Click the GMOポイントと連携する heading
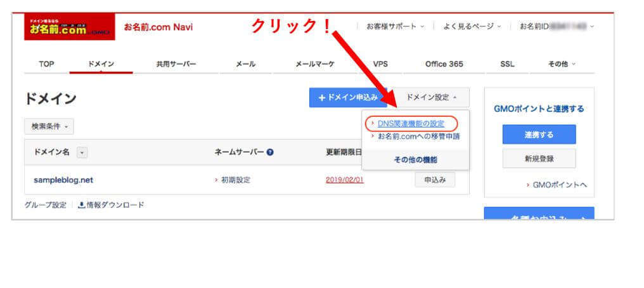 pyautogui.click(x=539, y=109)
